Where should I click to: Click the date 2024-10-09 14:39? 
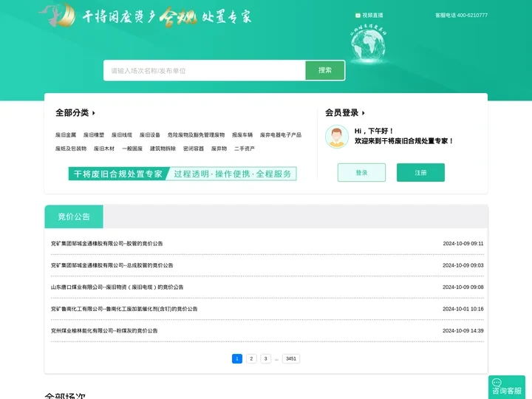pos(463,330)
